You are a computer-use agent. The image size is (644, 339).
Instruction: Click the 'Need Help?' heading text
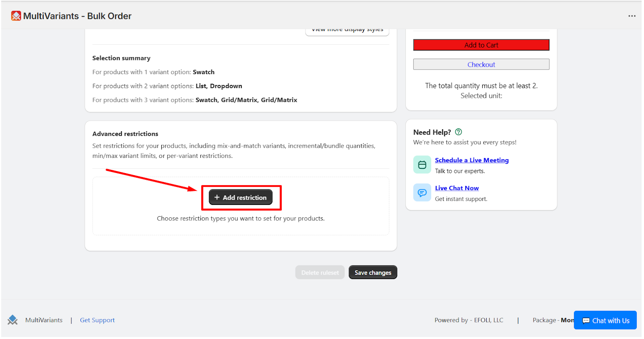[432, 132]
